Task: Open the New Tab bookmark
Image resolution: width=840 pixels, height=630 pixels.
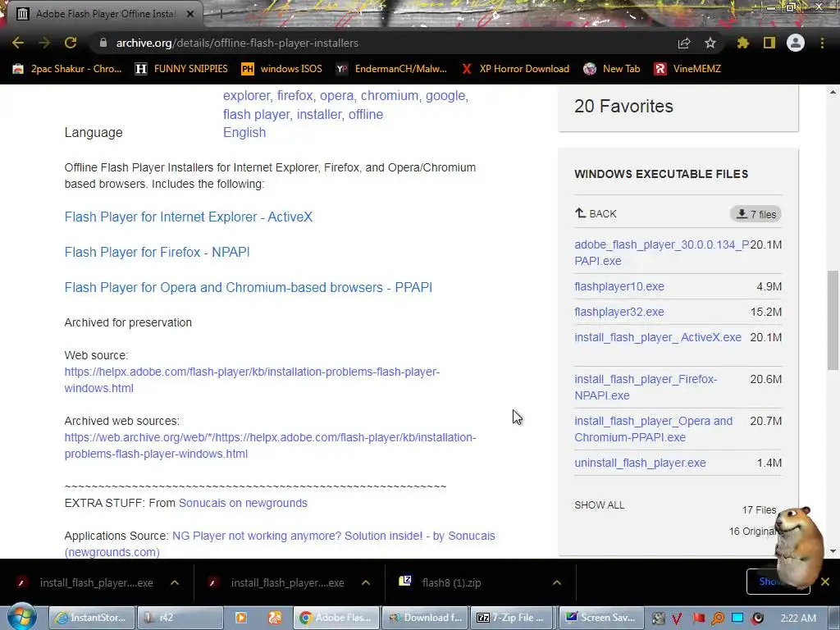Action: click(x=612, y=69)
